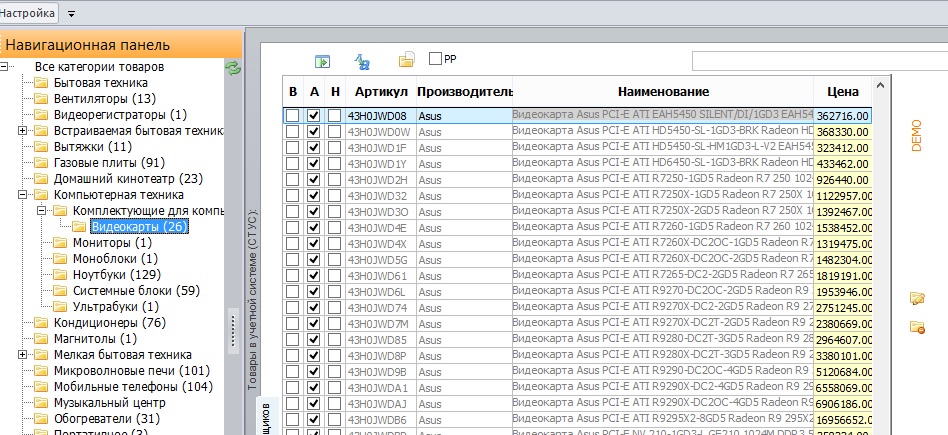Image resolution: width=948 pixels, height=435 pixels.
Task: Click the green refresh icon in navigation panel
Action: [233, 68]
